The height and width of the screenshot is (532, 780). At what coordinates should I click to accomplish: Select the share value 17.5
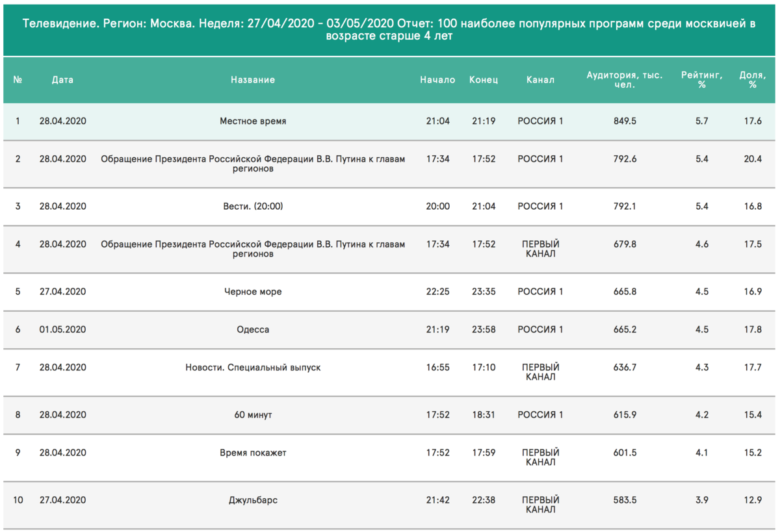point(753,244)
